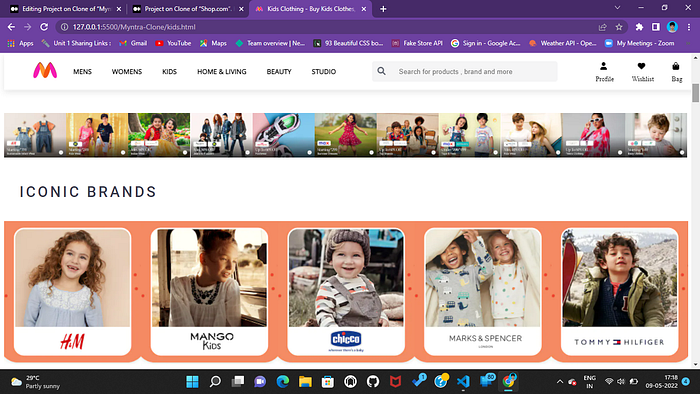Screen dimensions: 700x394
Task: Select the girl in red dress banner
Action: pos(346,135)
